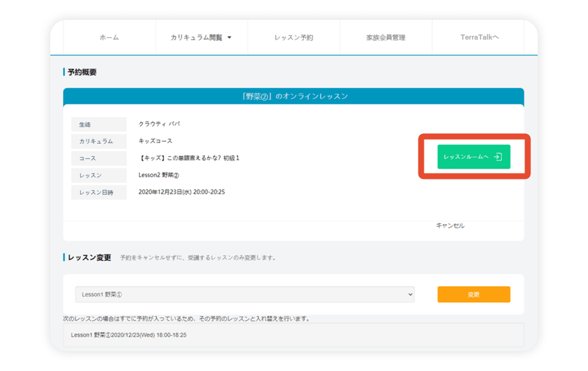Open the ホーム tab
The image size is (588, 371).
[109, 38]
